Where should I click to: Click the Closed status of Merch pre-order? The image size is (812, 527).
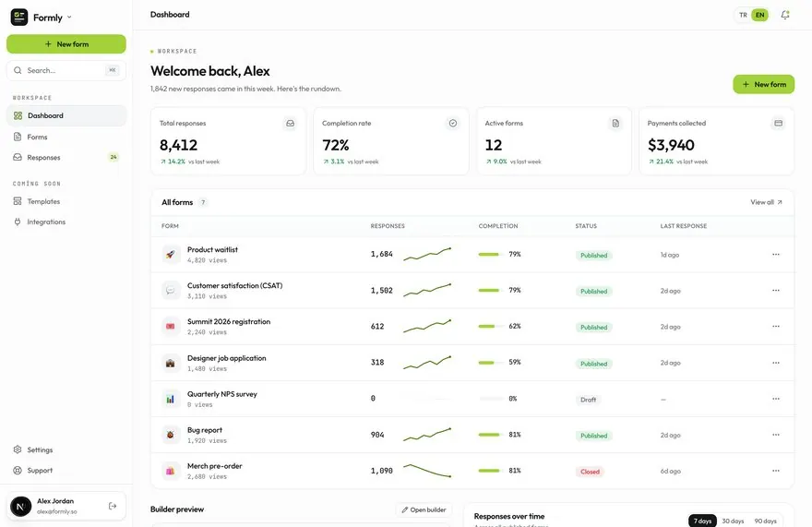590,472
